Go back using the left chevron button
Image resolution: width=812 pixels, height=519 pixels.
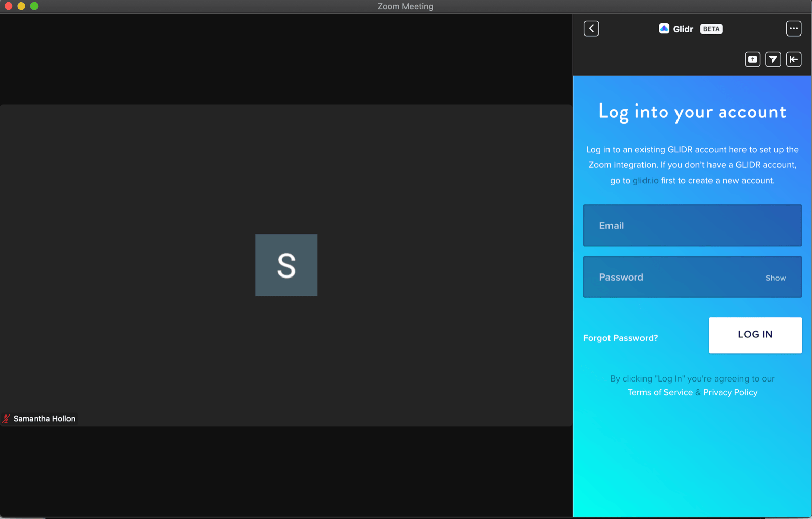591,28
